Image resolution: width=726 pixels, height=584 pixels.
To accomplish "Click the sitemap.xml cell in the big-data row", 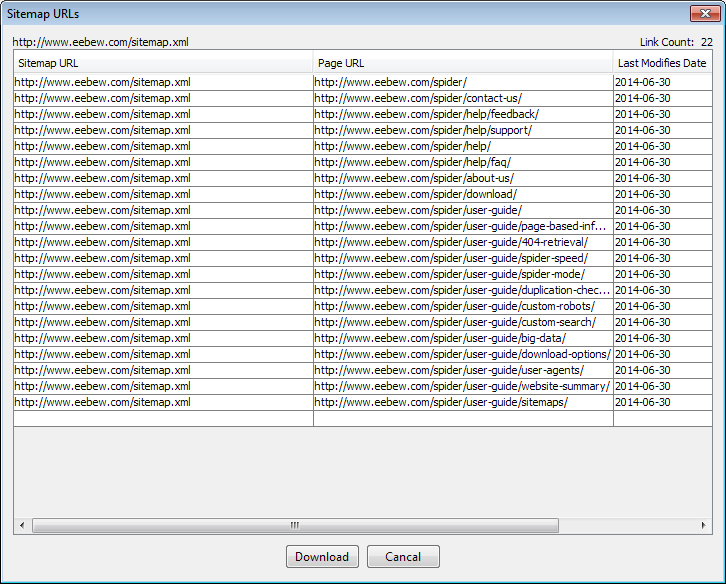I will 163,338.
